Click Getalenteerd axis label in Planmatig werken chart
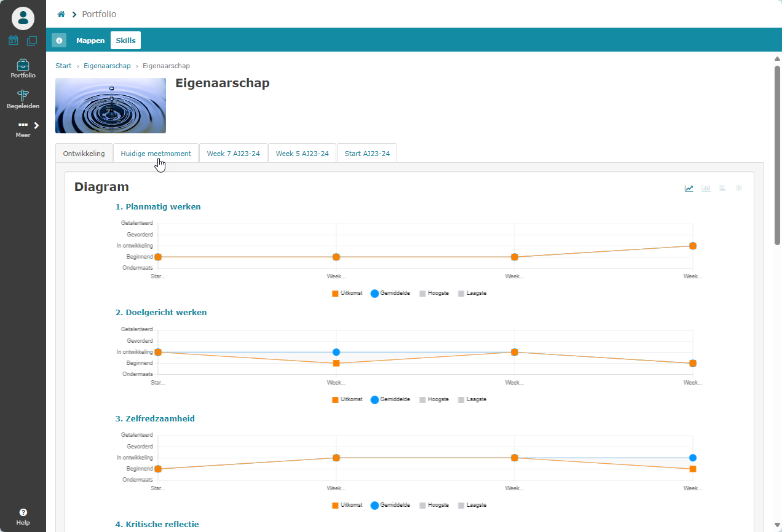This screenshot has width=782, height=532. 137,223
